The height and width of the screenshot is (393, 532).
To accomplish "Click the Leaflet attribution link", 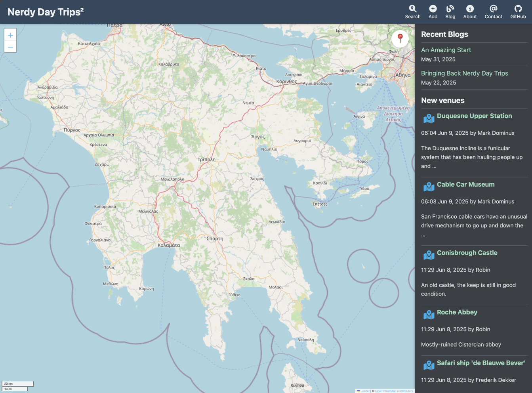I will point(364,391).
